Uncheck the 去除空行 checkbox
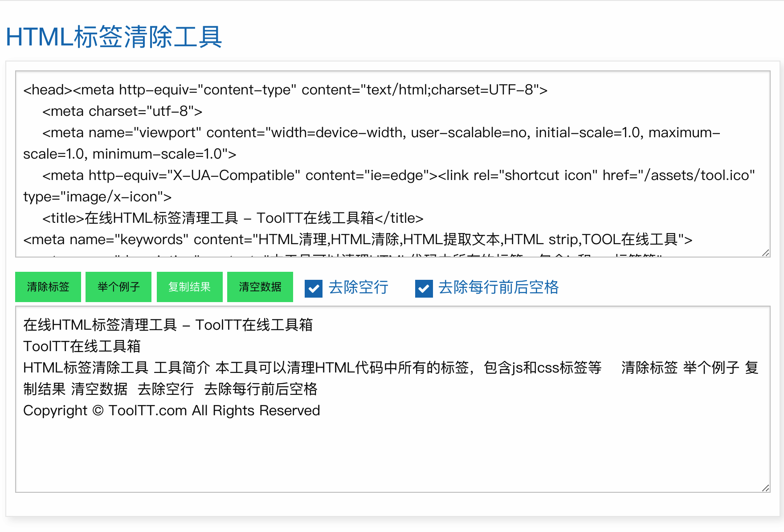Screen dimensions: 784x532 (x=314, y=288)
